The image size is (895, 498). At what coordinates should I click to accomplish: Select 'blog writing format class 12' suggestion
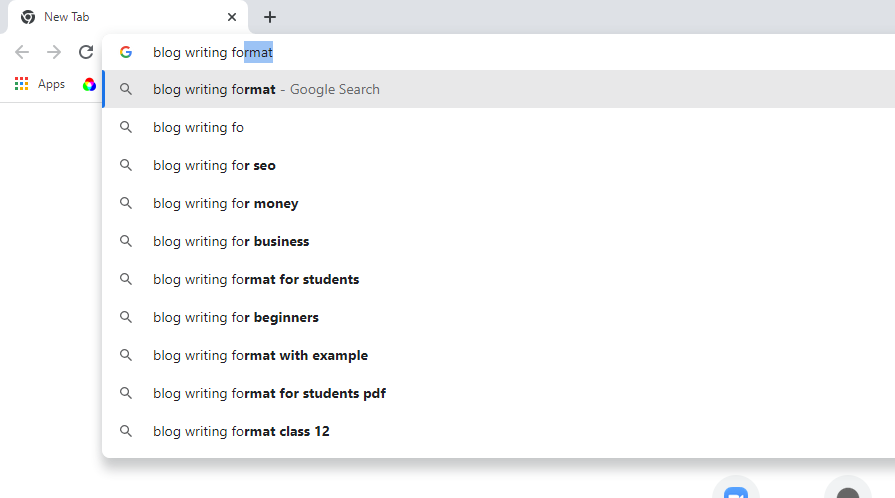tap(241, 431)
